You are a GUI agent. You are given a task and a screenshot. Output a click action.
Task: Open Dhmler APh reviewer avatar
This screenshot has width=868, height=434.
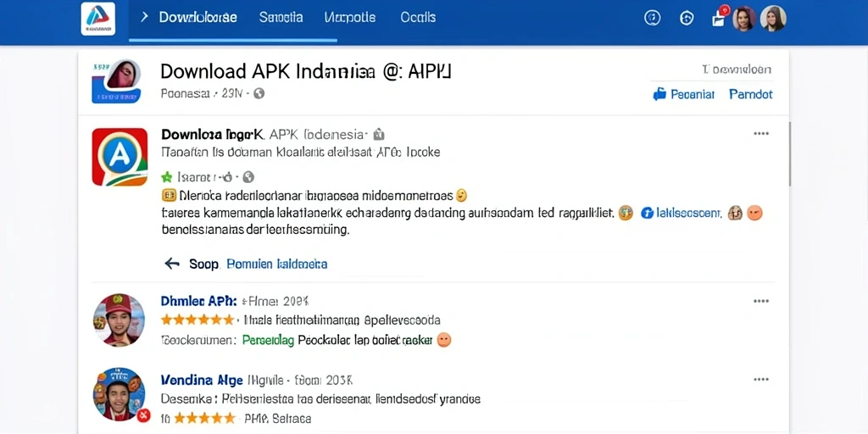(119, 320)
